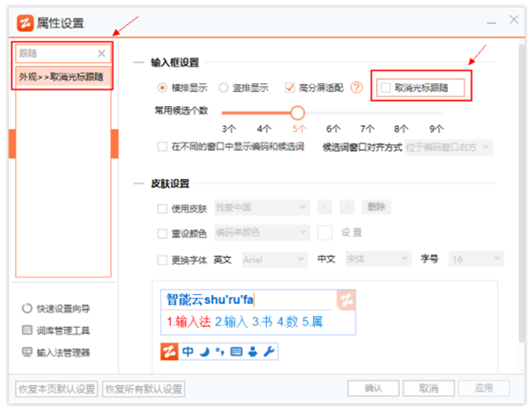Toggle 高分屏适配 checkbox
Screen dimensions: 532x412
pos(289,88)
